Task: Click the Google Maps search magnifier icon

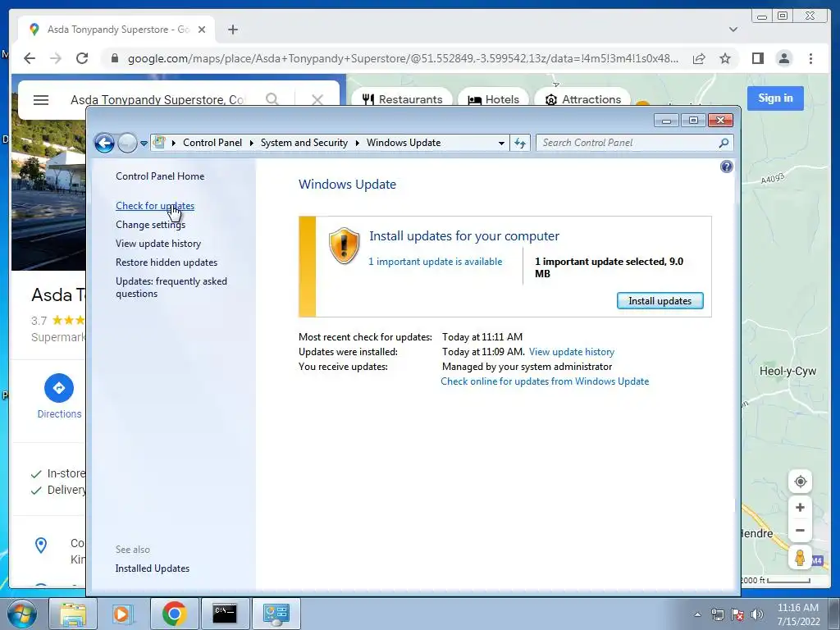Action: pyautogui.click(x=272, y=99)
